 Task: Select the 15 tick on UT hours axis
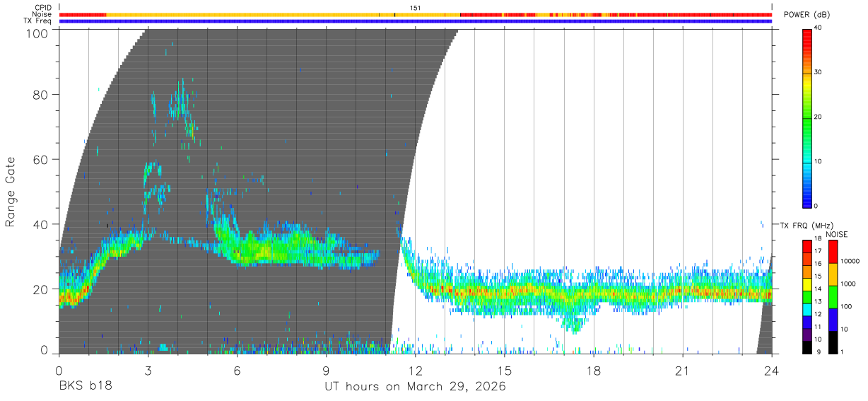point(505,371)
